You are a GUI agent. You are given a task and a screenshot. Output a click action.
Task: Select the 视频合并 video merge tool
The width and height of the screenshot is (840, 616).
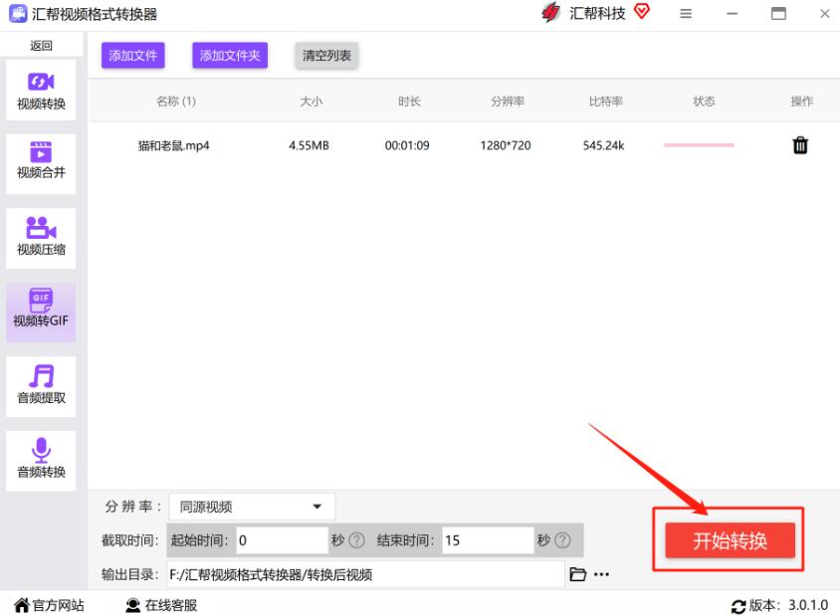[x=42, y=161]
